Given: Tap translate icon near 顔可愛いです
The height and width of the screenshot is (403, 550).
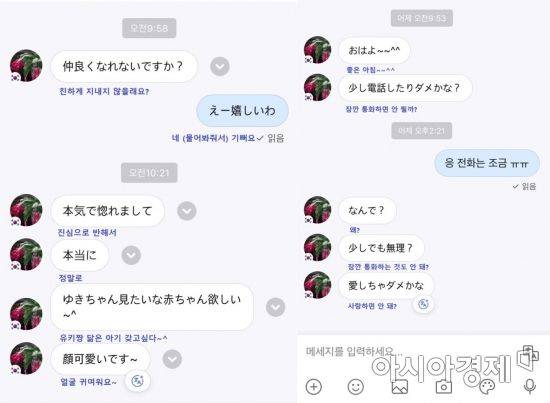Looking at the screenshot, I should pos(137,381).
